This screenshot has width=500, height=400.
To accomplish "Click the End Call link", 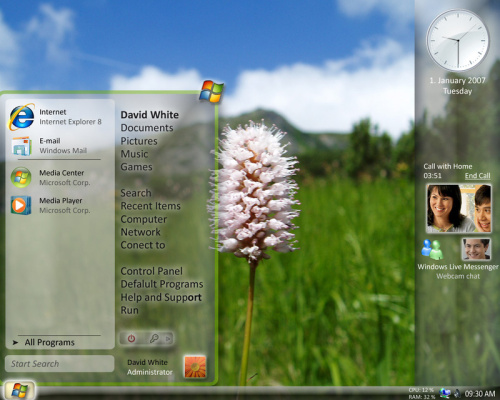I will coord(478,176).
